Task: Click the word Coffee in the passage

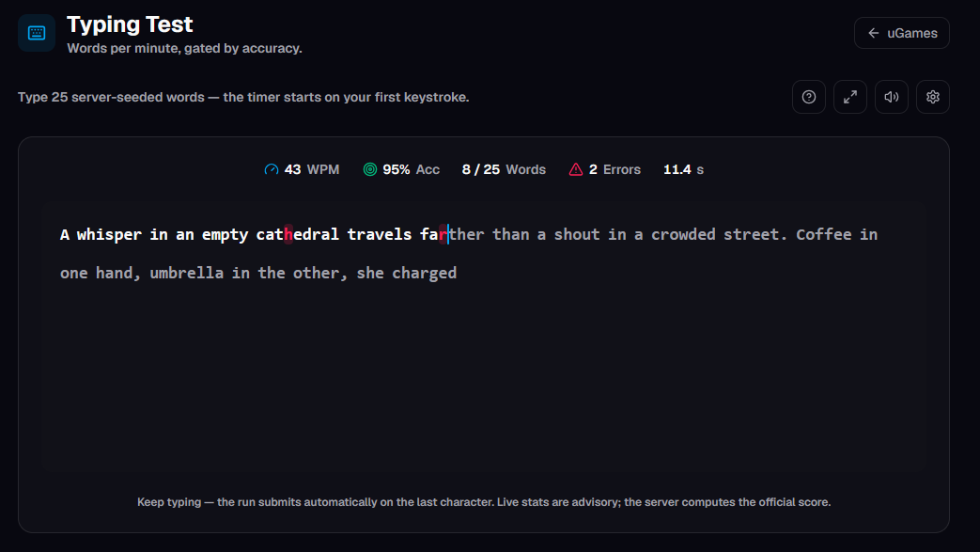Action: (824, 235)
